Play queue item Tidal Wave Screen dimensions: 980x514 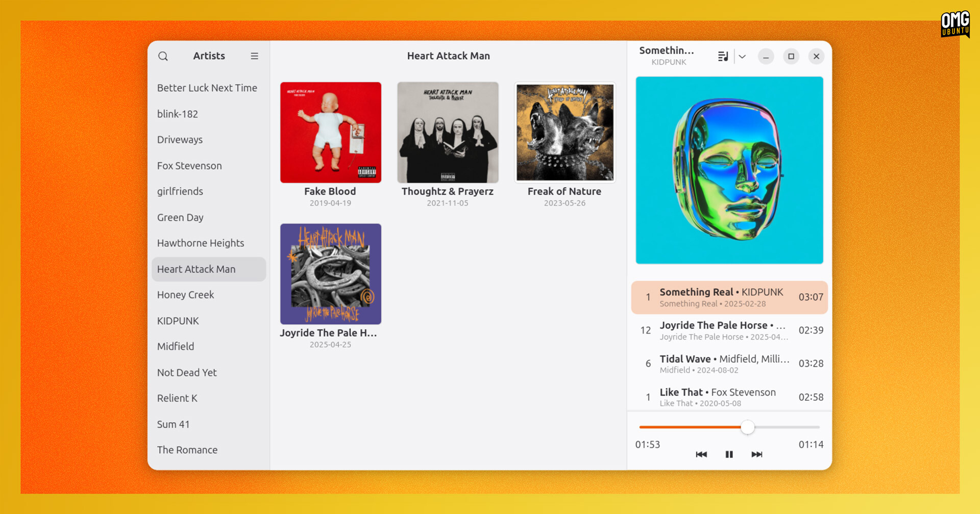click(x=729, y=364)
